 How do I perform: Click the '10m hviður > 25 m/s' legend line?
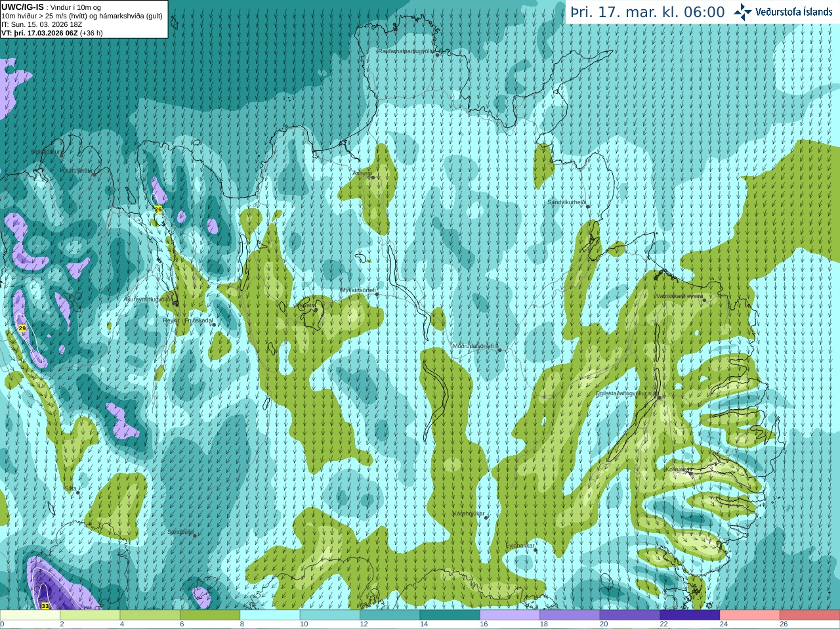click(82, 16)
